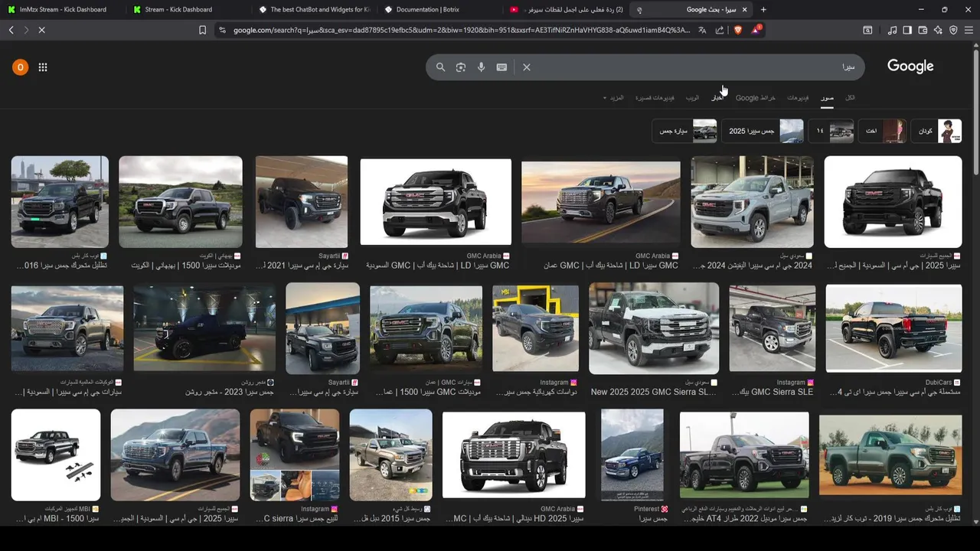Open GMC Sierra SLE Instagram result link

pyautogui.click(x=771, y=392)
